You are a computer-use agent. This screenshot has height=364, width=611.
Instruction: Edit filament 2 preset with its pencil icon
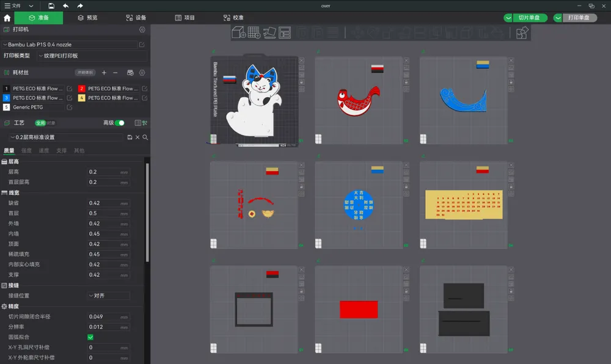pos(145,89)
